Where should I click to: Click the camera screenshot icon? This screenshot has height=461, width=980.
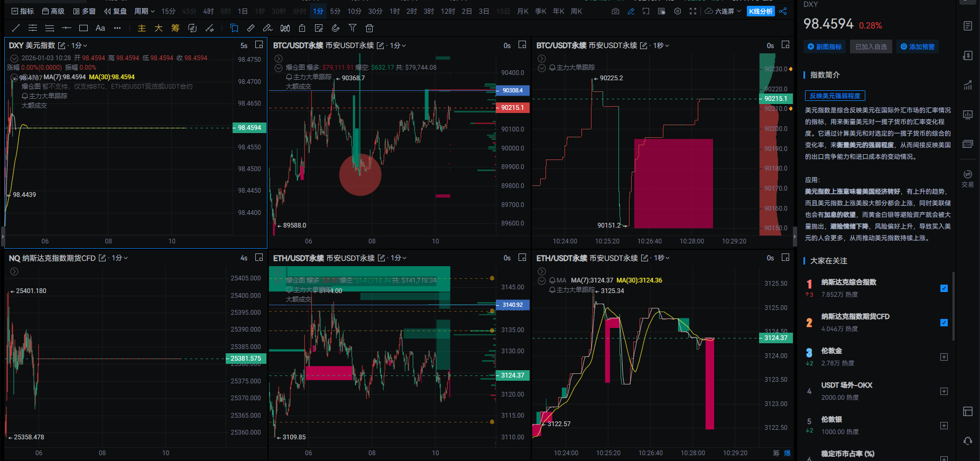pyautogui.click(x=615, y=11)
